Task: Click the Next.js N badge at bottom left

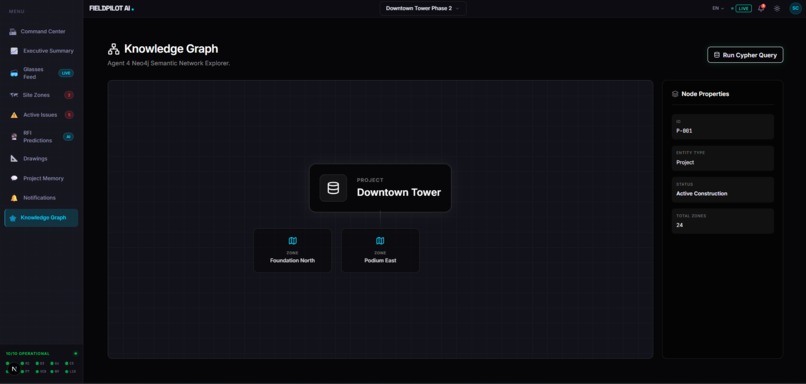Action: (x=14, y=369)
